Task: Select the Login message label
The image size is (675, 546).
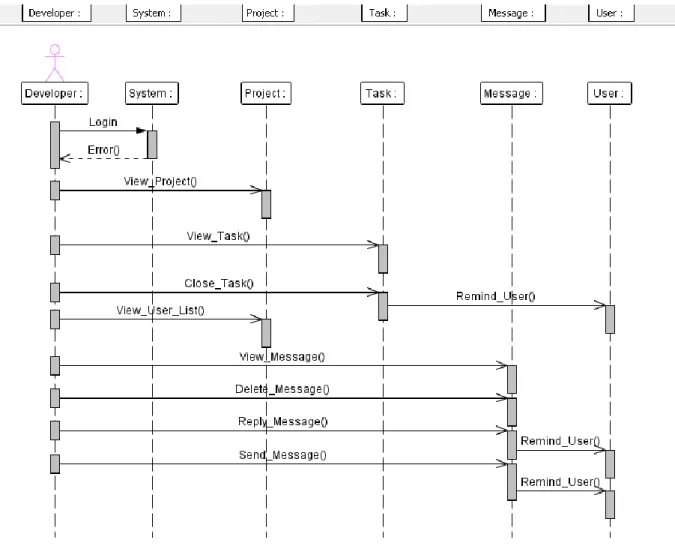Action: (103, 122)
